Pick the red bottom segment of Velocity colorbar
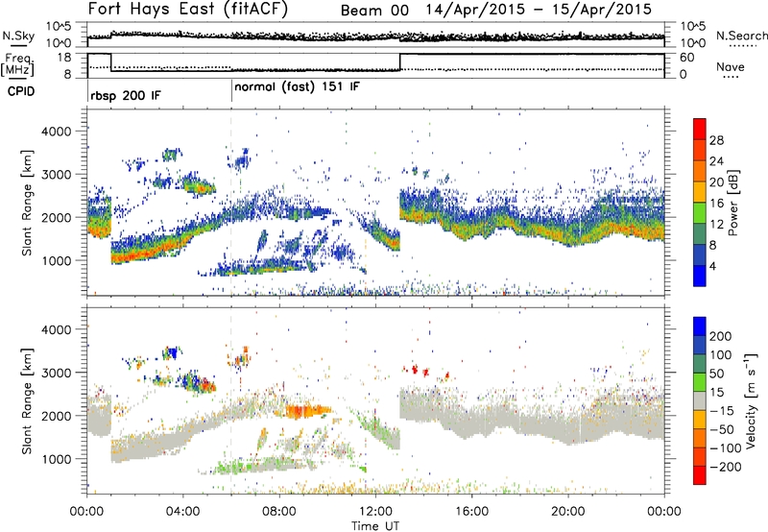Image resolution: width=768 pixels, height=532 pixels. click(x=700, y=475)
